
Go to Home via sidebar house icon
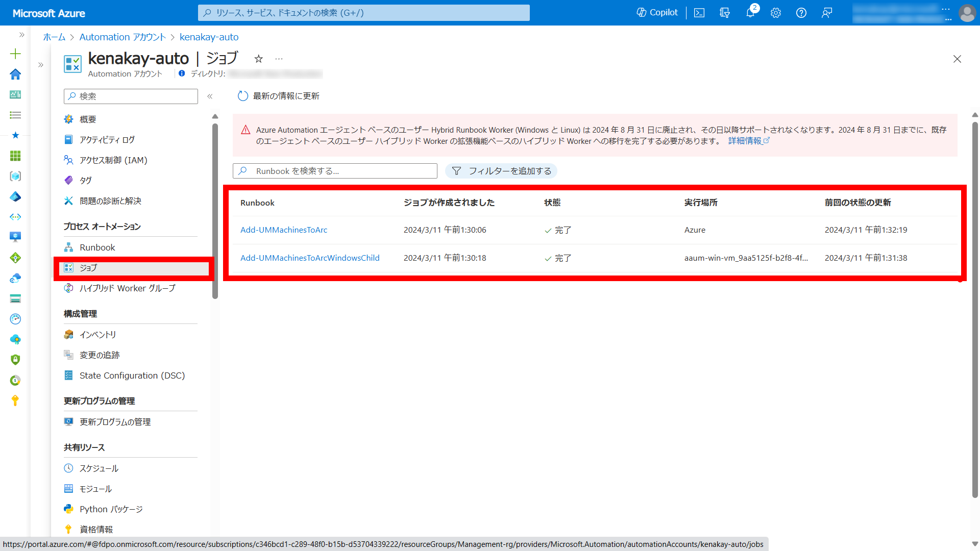coord(15,74)
